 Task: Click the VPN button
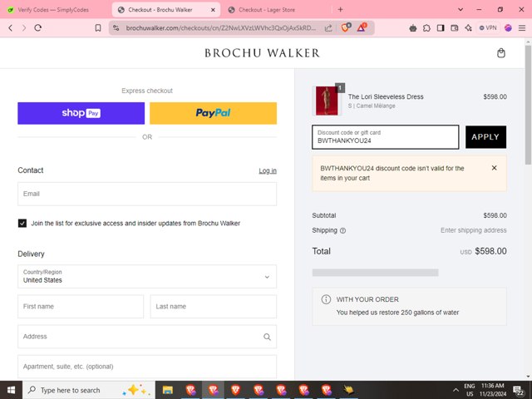488,28
